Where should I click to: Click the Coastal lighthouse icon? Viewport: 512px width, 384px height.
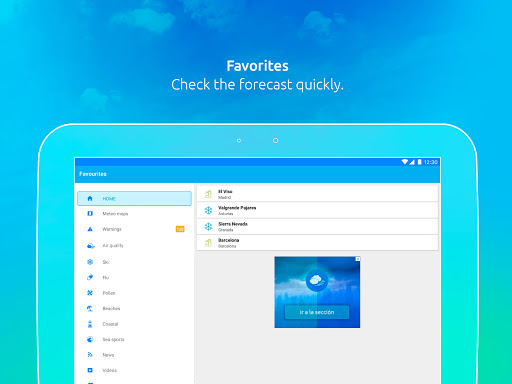(x=90, y=324)
